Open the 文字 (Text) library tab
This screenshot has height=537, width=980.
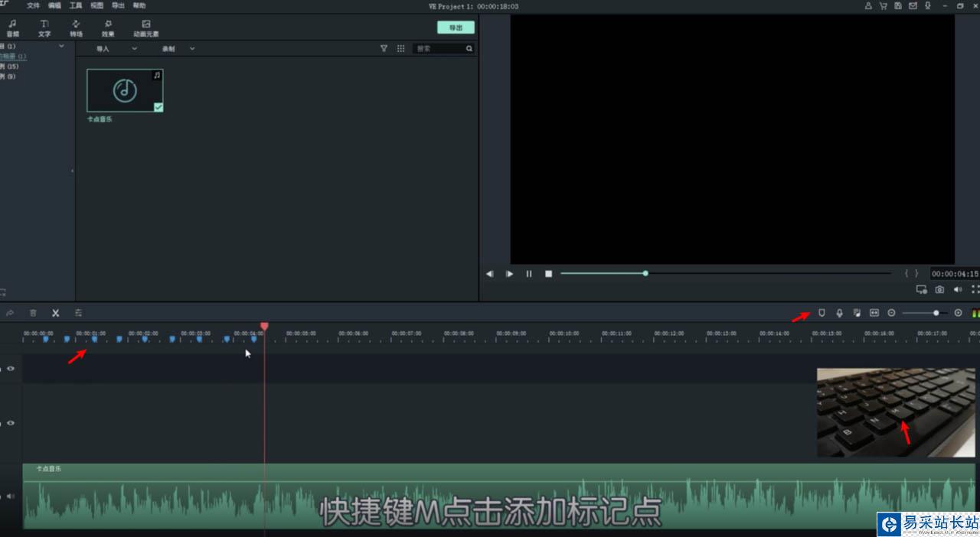pos(44,28)
